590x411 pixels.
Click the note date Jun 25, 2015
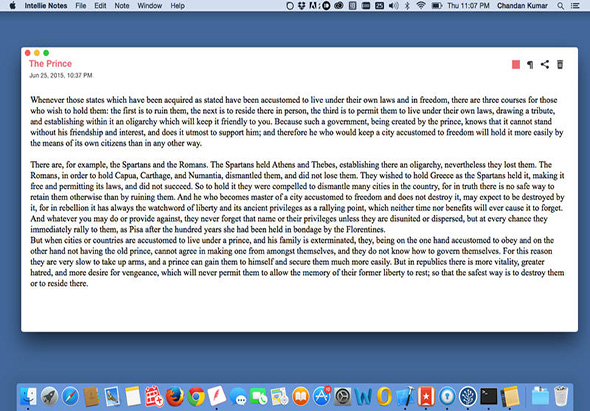tap(61, 76)
